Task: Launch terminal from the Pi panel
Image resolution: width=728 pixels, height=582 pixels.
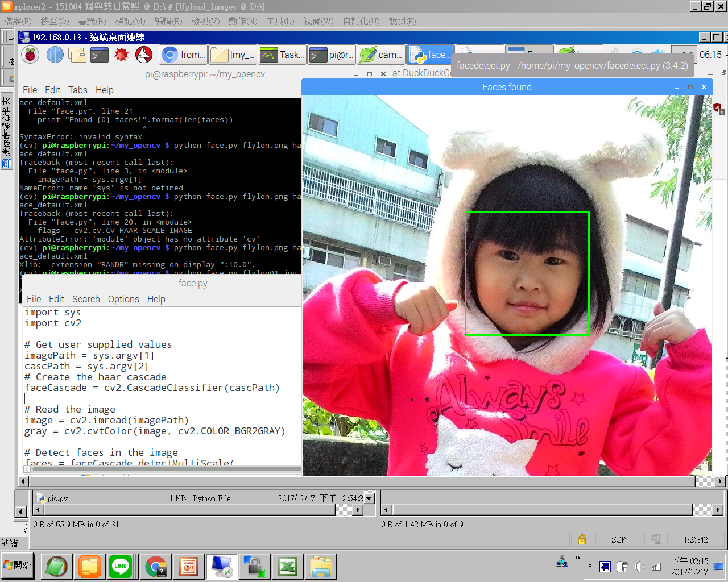Action: coord(100,55)
